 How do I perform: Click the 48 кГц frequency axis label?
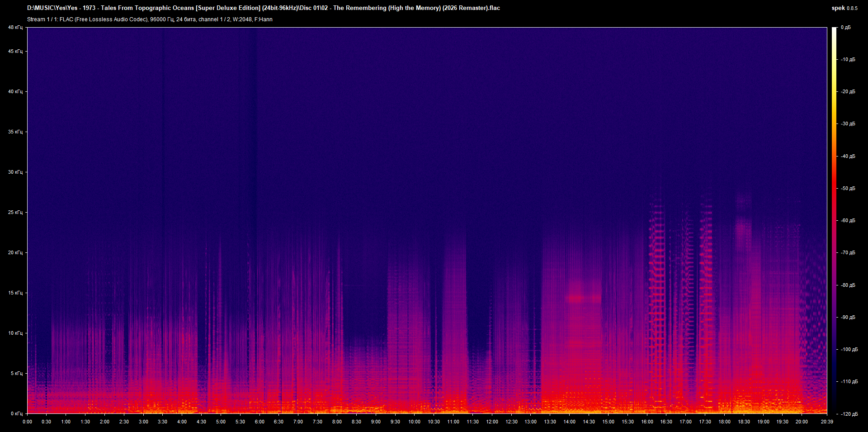15,28
